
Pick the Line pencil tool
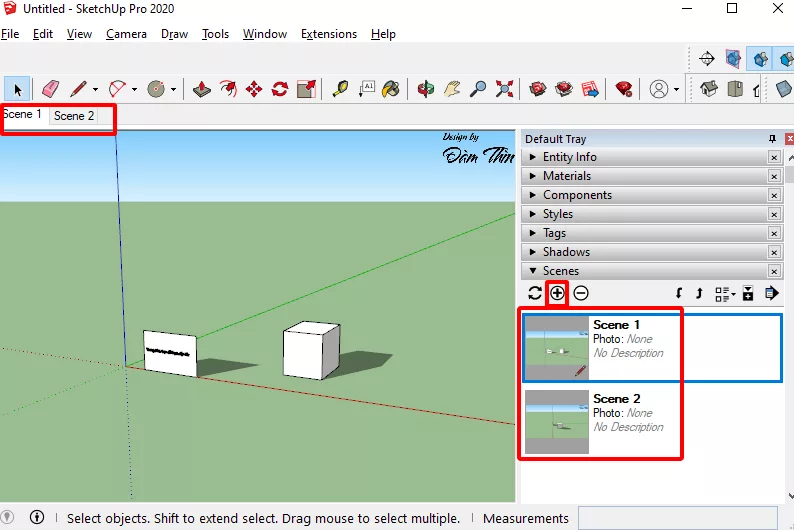tap(78, 90)
